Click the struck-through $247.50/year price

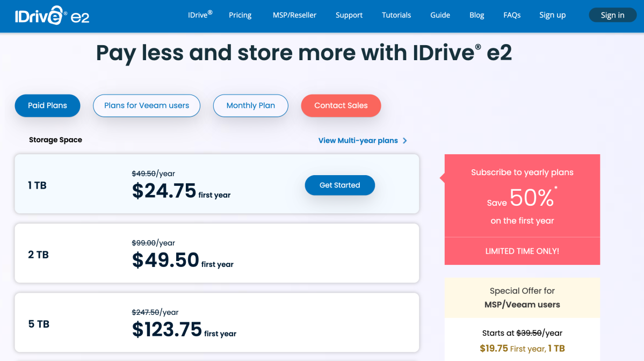[x=155, y=312]
